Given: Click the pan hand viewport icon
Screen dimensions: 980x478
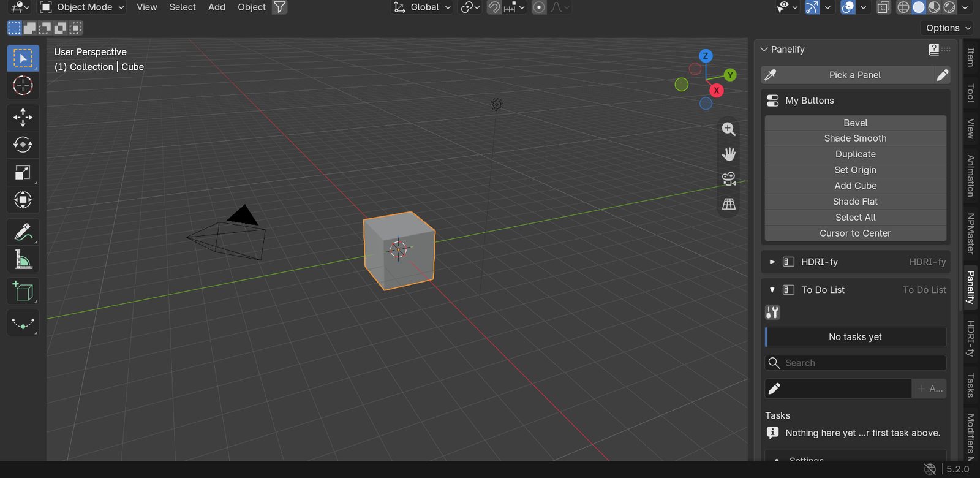Looking at the screenshot, I should click(729, 154).
